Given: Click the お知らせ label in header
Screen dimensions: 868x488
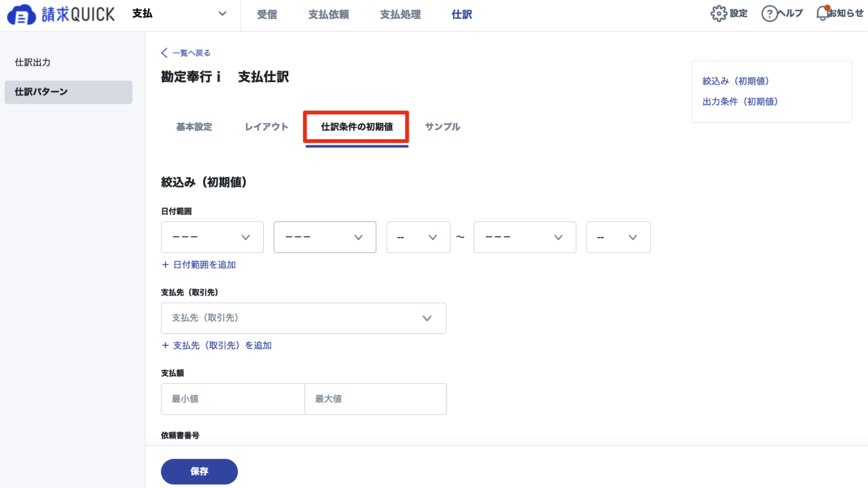Looking at the screenshot, I should [847, 13].
